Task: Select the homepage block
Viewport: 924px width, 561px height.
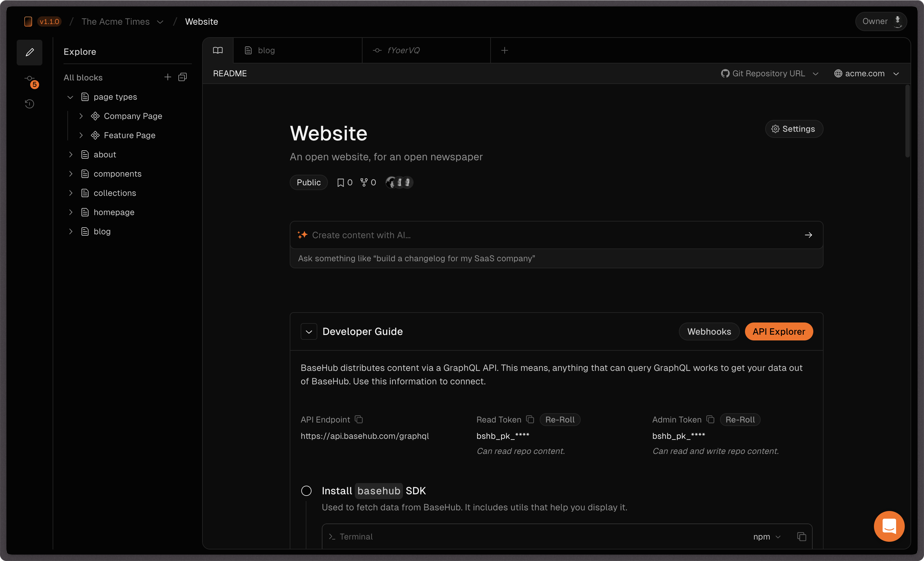Action: click(114, 212)
